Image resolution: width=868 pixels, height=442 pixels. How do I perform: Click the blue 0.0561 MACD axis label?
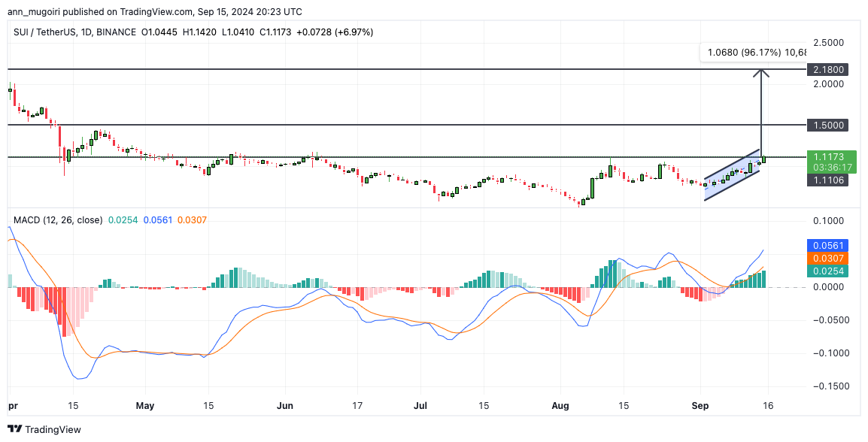827,245
